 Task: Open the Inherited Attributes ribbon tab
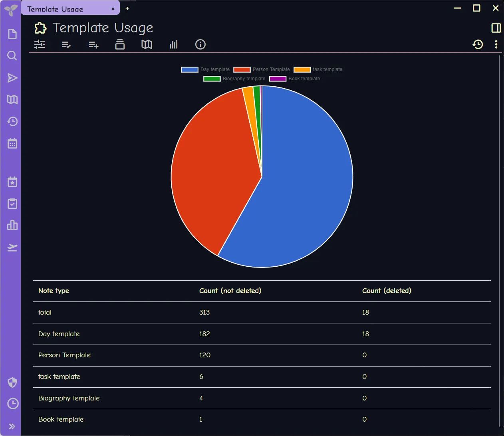(93, 45)
